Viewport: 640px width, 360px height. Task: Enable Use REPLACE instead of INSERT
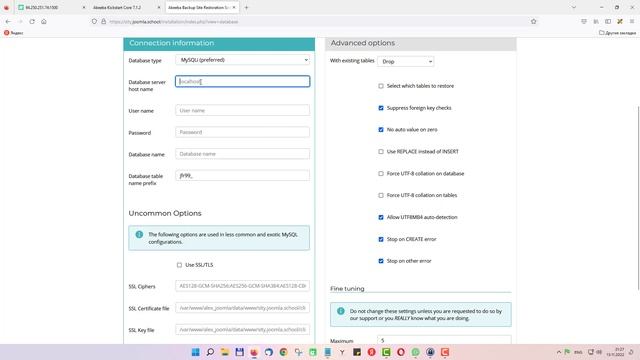(381, 152)
